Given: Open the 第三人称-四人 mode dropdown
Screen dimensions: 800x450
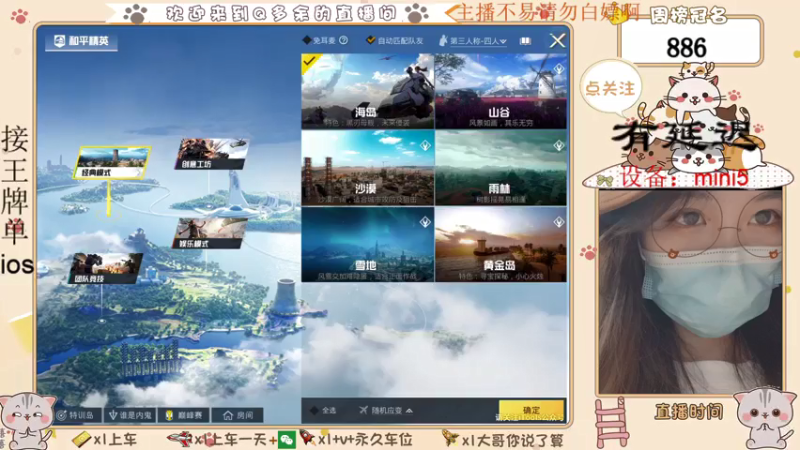Looking at the screenshot, I should (478, 41).
